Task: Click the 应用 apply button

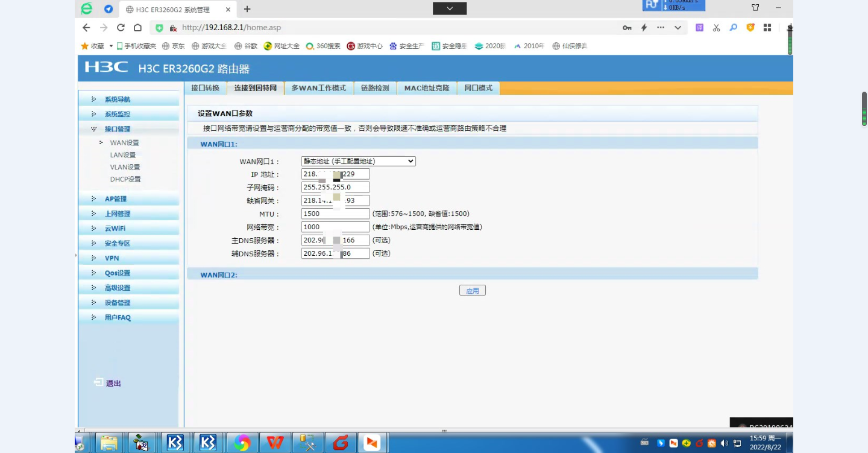Action: coord(472,291)
